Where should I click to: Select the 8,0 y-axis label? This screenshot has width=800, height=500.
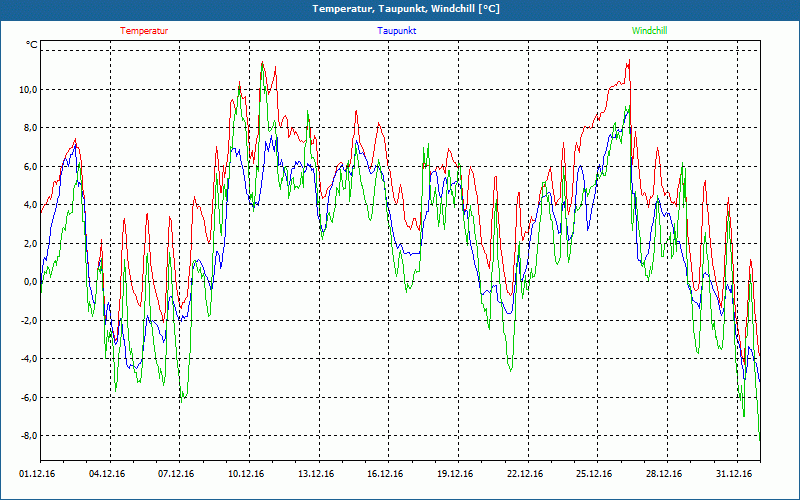pos(30,128)
